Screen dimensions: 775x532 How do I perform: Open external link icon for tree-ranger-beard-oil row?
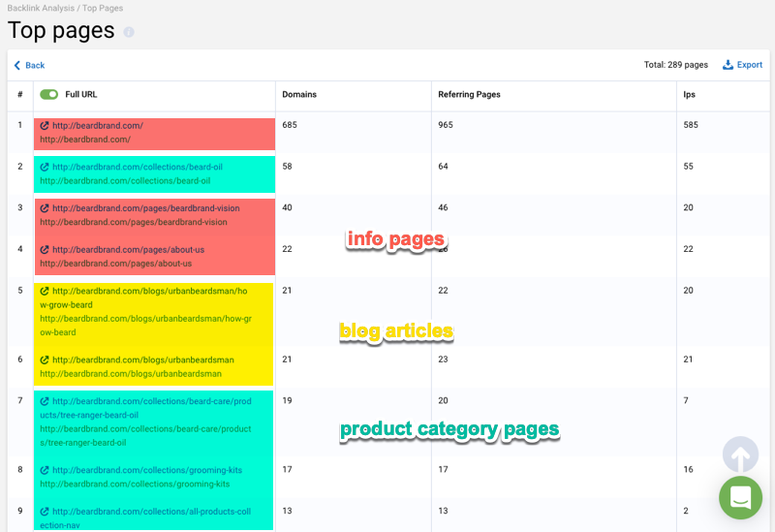(x=45, y=401)
